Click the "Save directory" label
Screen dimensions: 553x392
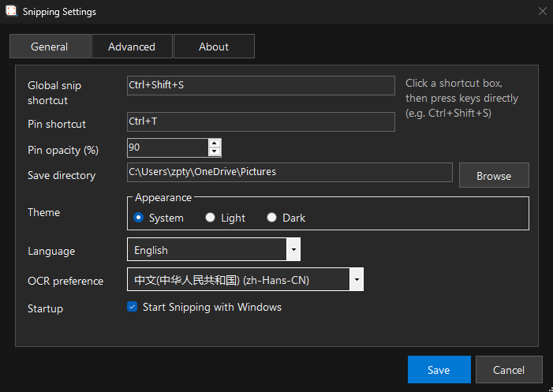point(62,176)
